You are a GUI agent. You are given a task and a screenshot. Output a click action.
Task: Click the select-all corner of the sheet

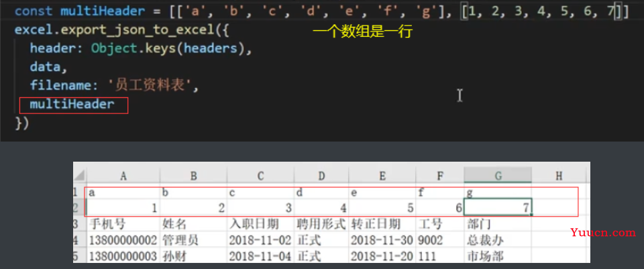(x=80, y=176)
